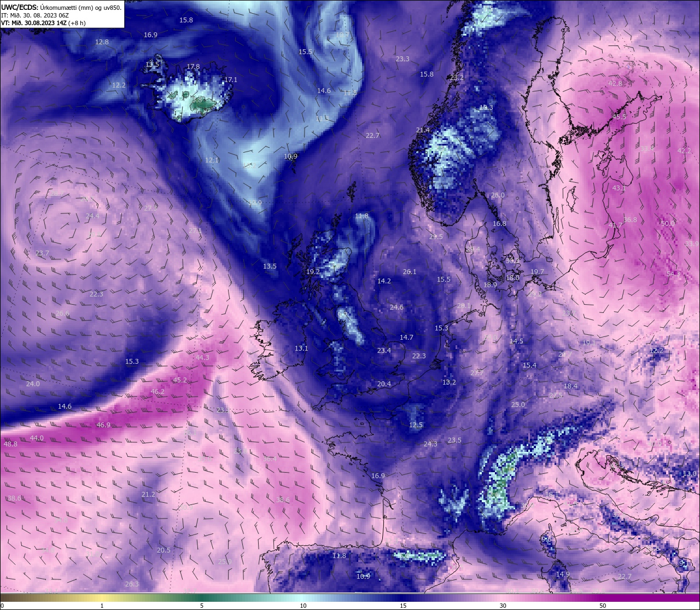700x610 pixels.
Task: Click the 23.5 value over eastern France
Action: point(454,440)
